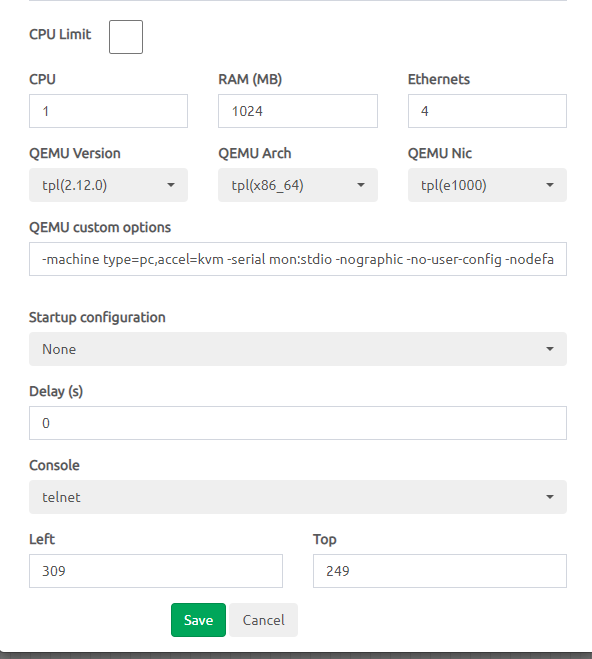Screen dimensions: 592x659
Task: Cancel editing the node
Action: [x=263, y=620]
